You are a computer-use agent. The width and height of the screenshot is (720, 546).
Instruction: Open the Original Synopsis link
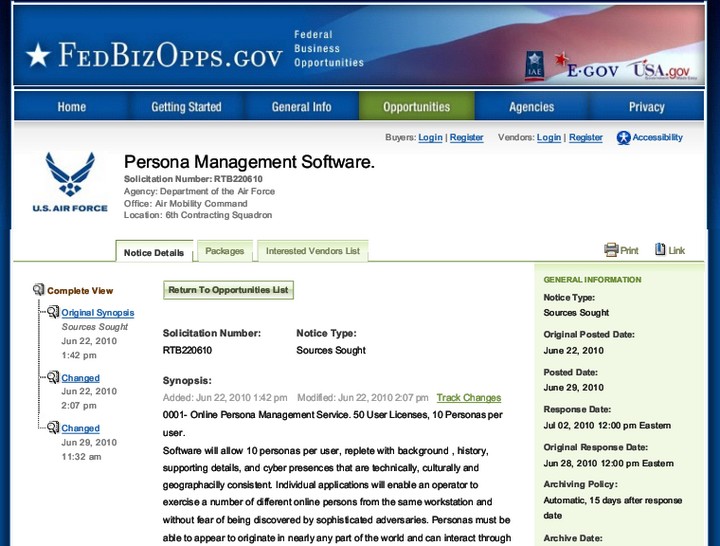[x=98, y=313]
